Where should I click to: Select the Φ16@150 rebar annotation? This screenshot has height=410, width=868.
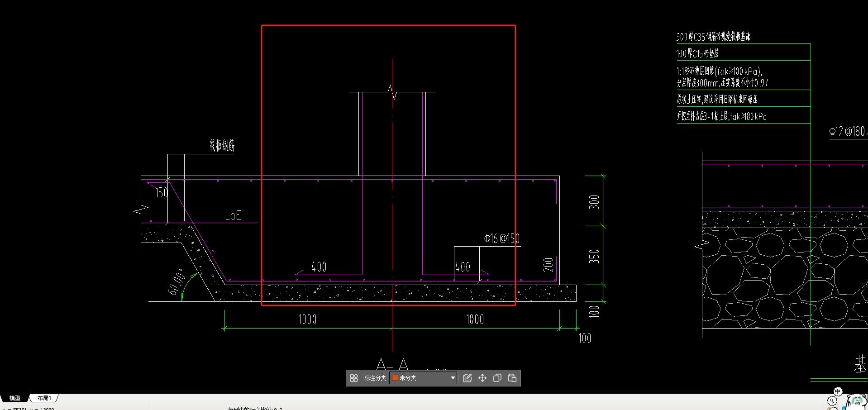coord(502,238)
